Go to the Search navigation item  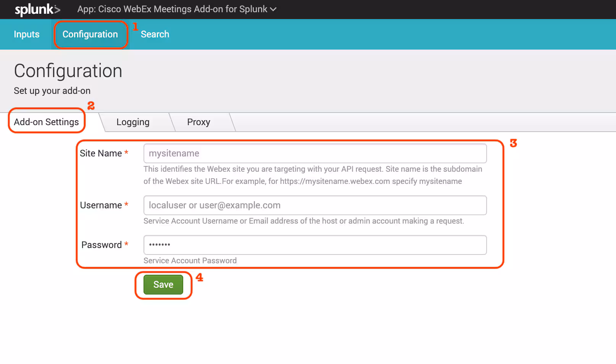(x=155, y=34)
